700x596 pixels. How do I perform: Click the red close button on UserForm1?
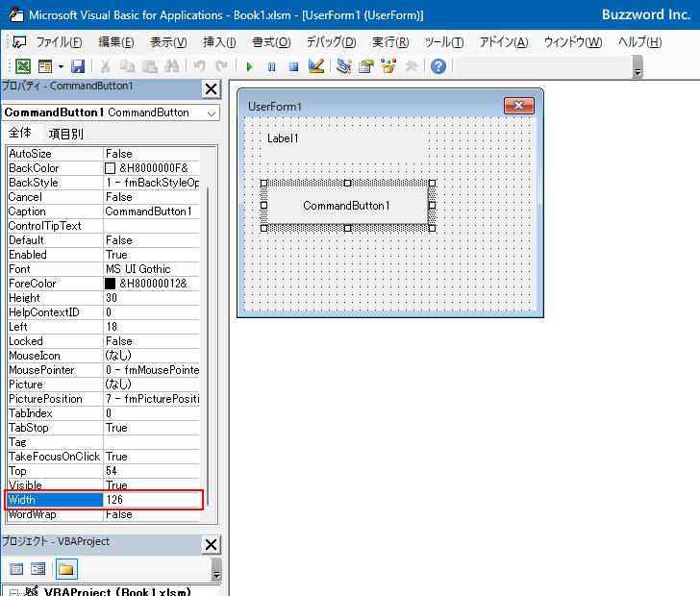pos(519,106)
